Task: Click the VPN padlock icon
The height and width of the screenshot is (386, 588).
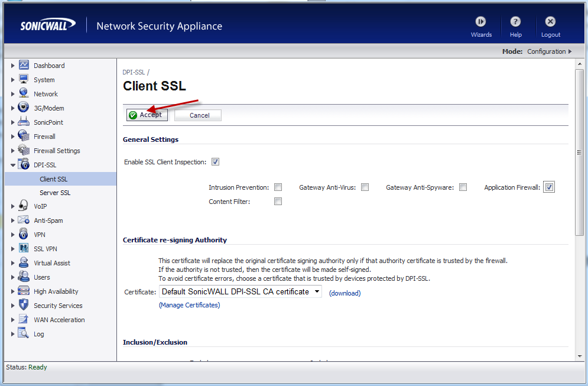Action: click(24, 234)
